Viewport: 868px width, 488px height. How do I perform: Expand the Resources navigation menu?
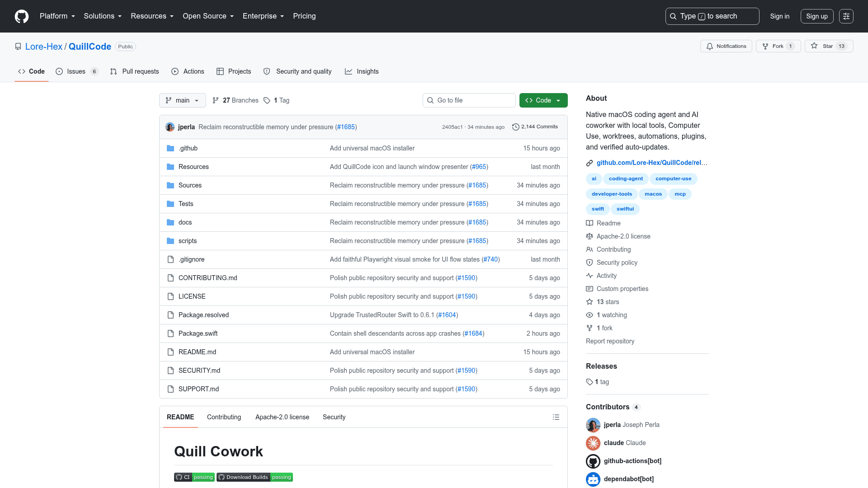point(152,16)
